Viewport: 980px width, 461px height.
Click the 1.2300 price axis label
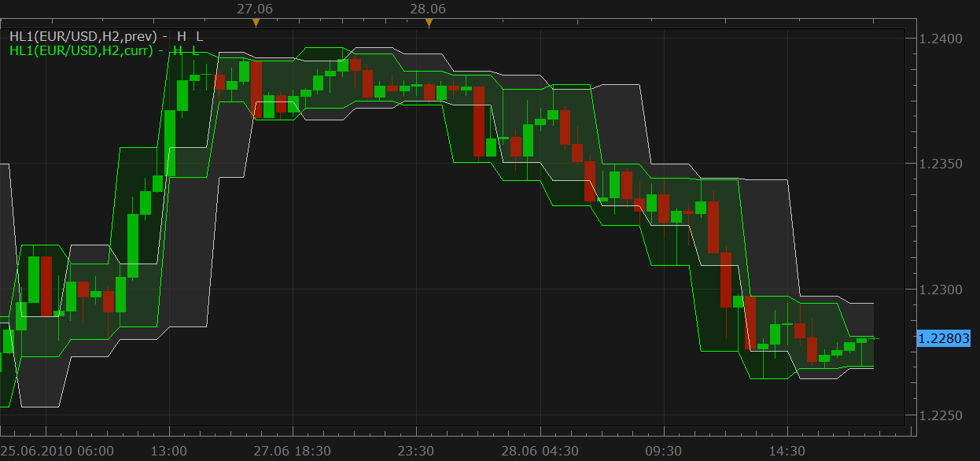tap(941, 290)
